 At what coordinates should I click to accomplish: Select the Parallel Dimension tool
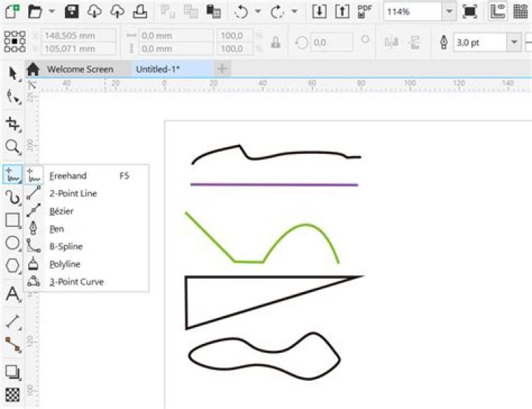[13, 321]
